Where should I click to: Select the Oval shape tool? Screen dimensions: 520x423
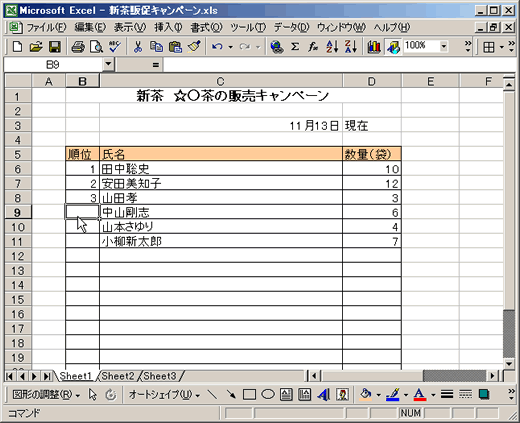pyautogui.click(x=268, y=395)
